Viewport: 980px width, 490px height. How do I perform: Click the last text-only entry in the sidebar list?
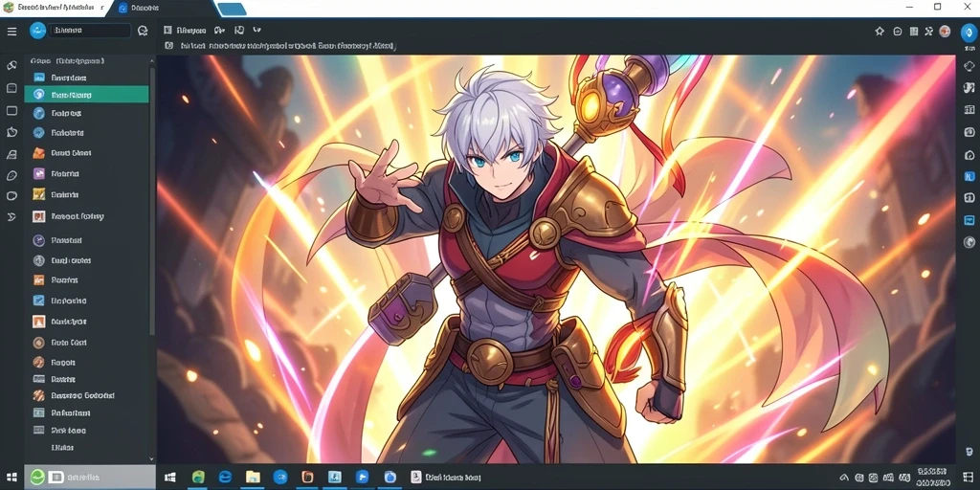click(x=62, y=448)
